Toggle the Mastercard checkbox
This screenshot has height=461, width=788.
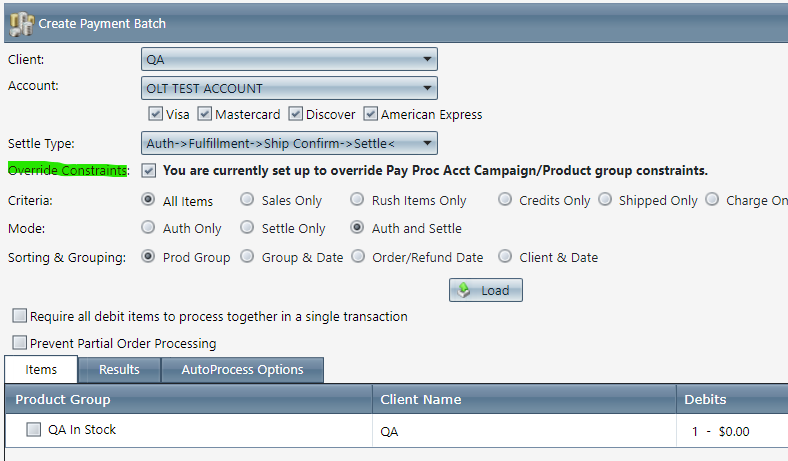(x=205, y=114)
